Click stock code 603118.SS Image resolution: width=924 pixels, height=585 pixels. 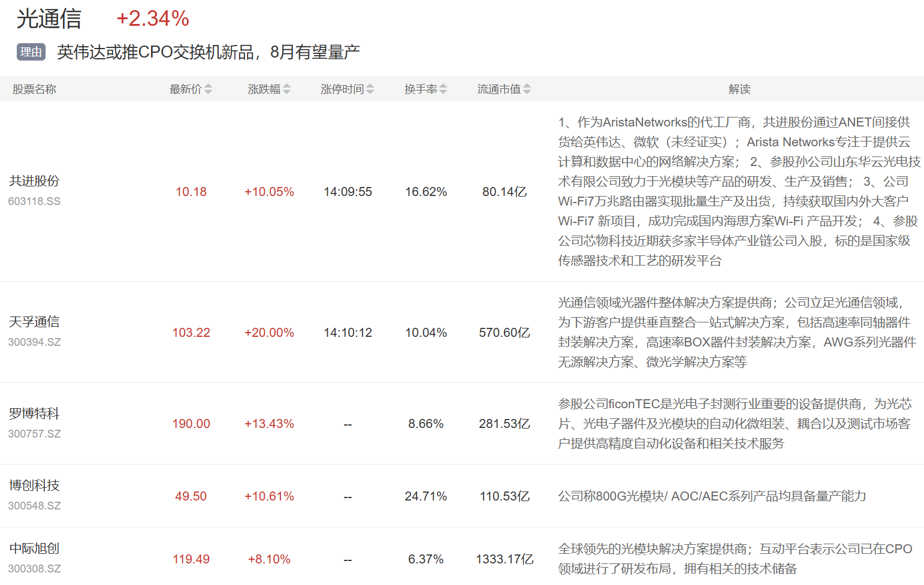[x=34, y=201]
